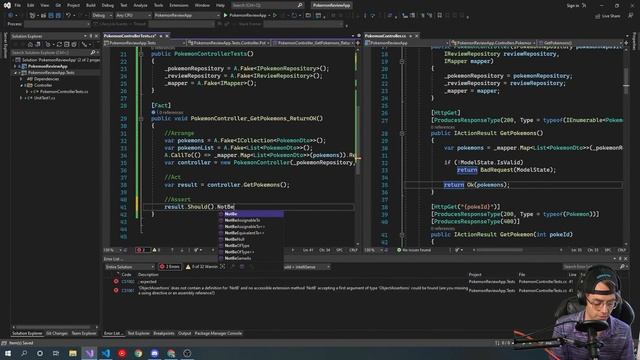This screenshot has height=360, width=640.
Task: Open GetPokemons member dropdown in right editor
Action: [x=581, y=43]
